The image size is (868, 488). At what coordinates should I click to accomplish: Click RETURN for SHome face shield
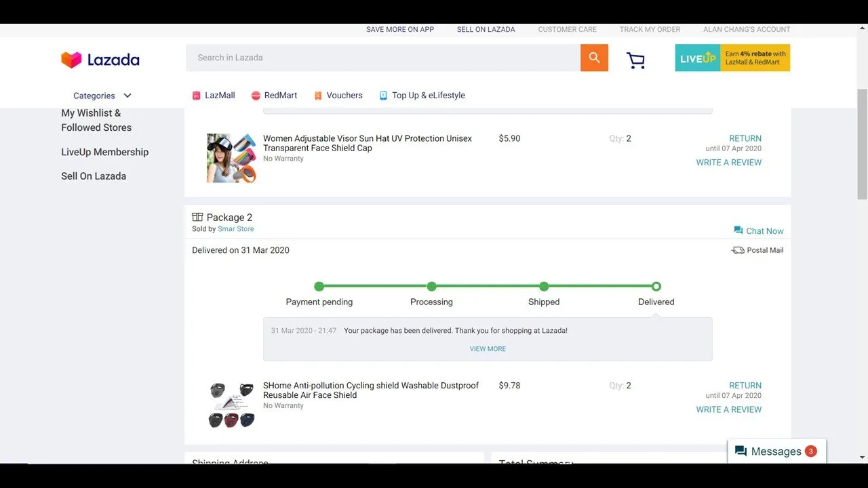click(x=745, y=386)
